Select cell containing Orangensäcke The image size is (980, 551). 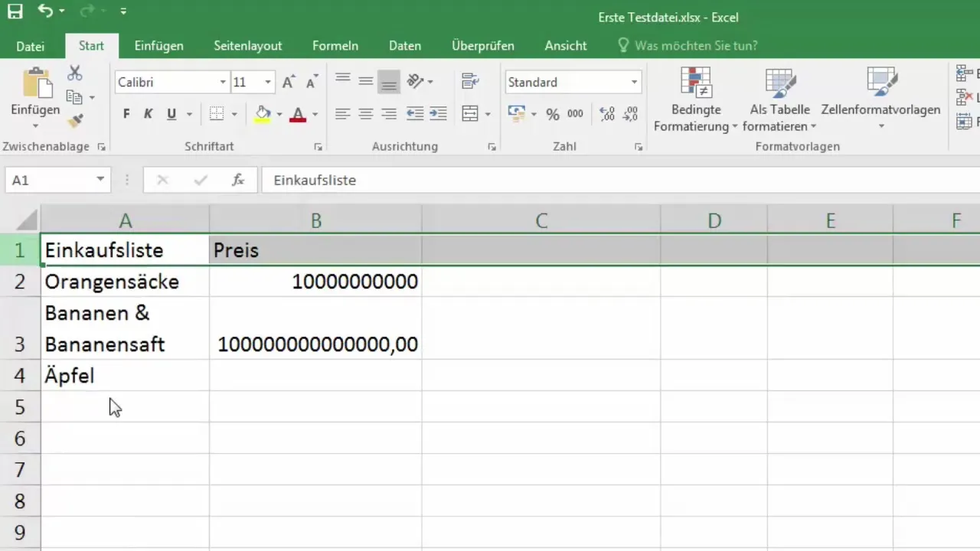point(125,282)
